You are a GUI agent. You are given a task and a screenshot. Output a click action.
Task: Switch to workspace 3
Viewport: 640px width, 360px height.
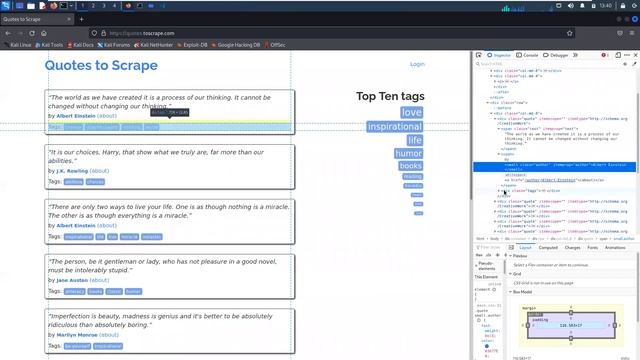click(x=104, y=6)
